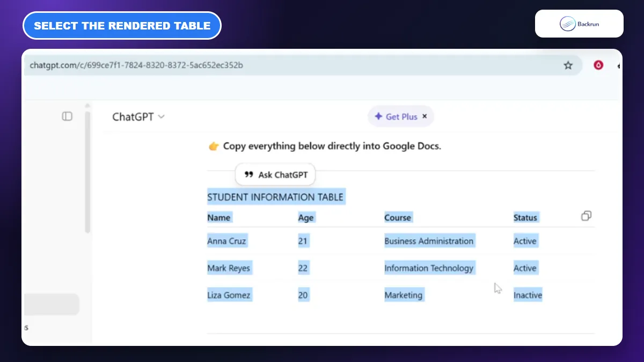644x362 pixels.
Task: Select the Mark Reyes cell
Action: [229, 268]
